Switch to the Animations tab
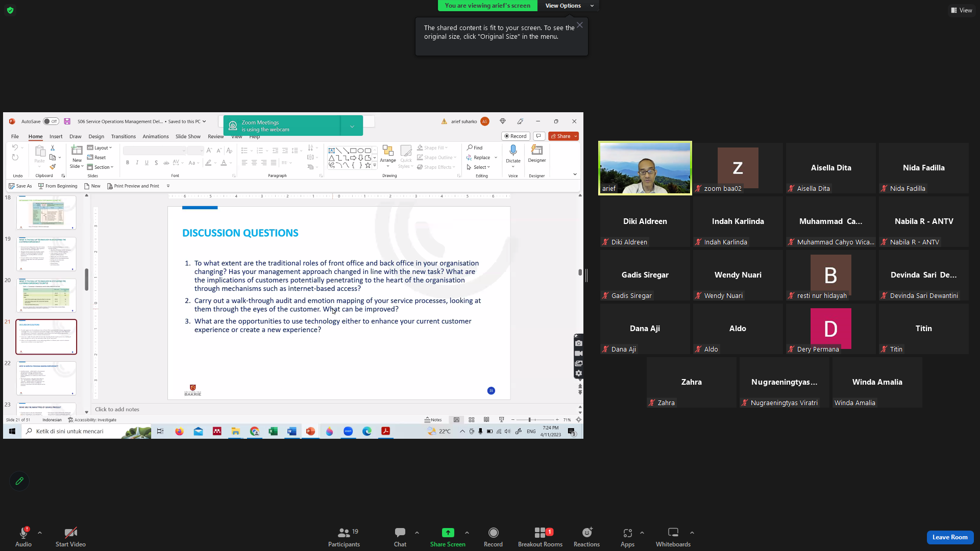980x551 pixels. pos(156,137)
